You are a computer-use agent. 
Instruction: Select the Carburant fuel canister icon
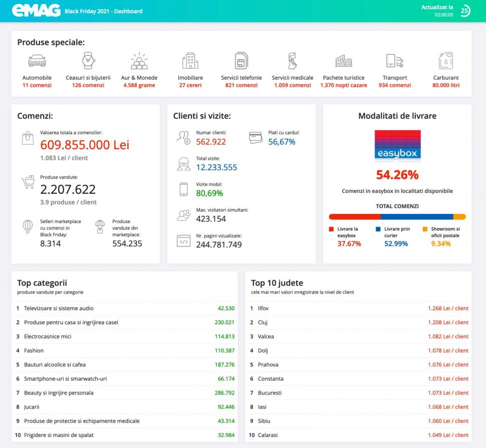(445, 61)
